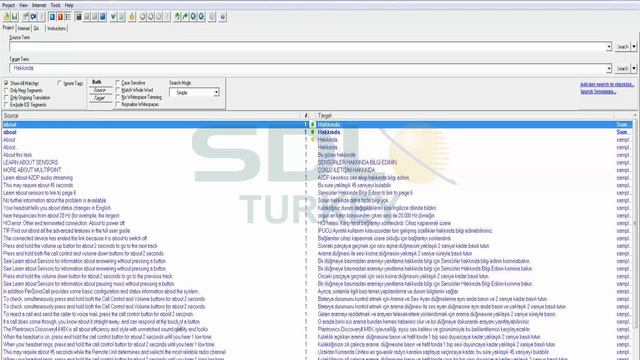
Task: Enable Exclude ICE Segments checkbox
Action: (x=6, y=105)
